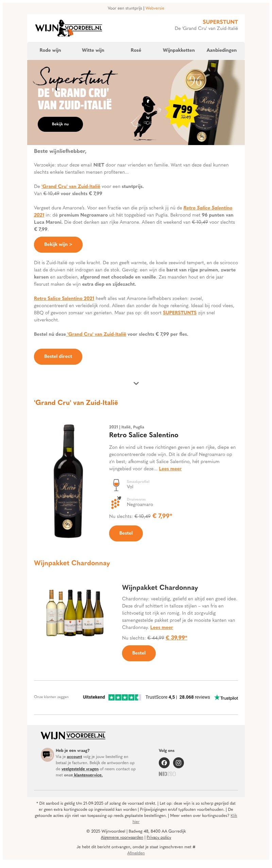Click the speech bubble question icon

tap(47, 755)
